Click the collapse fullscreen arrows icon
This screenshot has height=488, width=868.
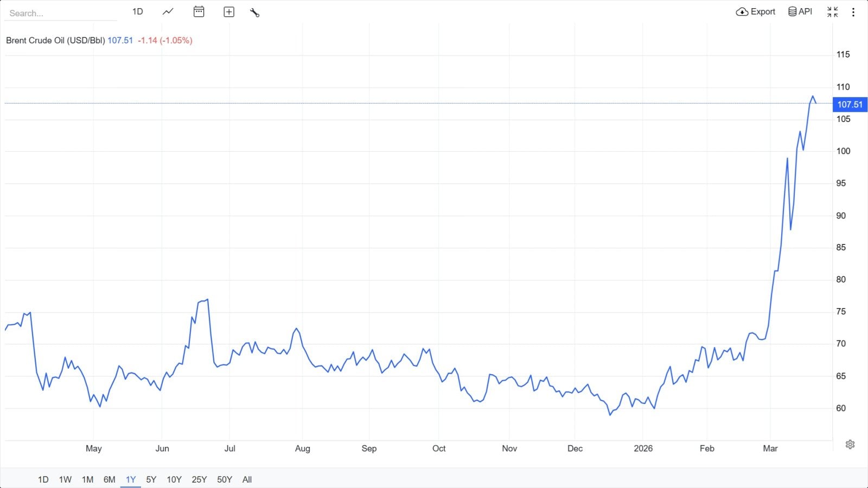[833, 12]
